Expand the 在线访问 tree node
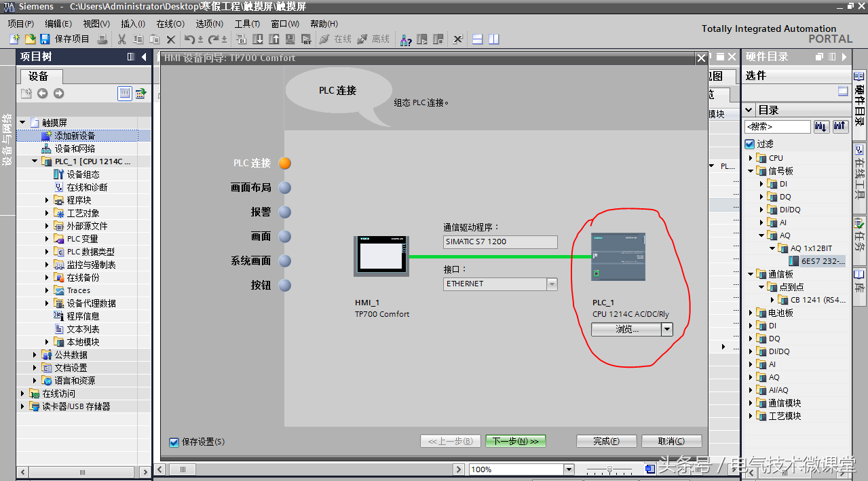This screenshot has width=868, height=481. point(23,393)
